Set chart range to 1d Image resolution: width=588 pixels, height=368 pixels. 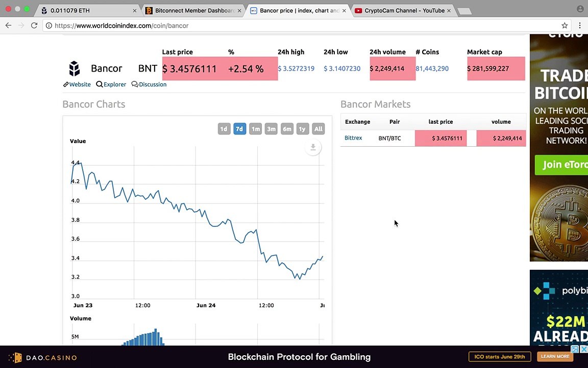[x=224, y=129]
